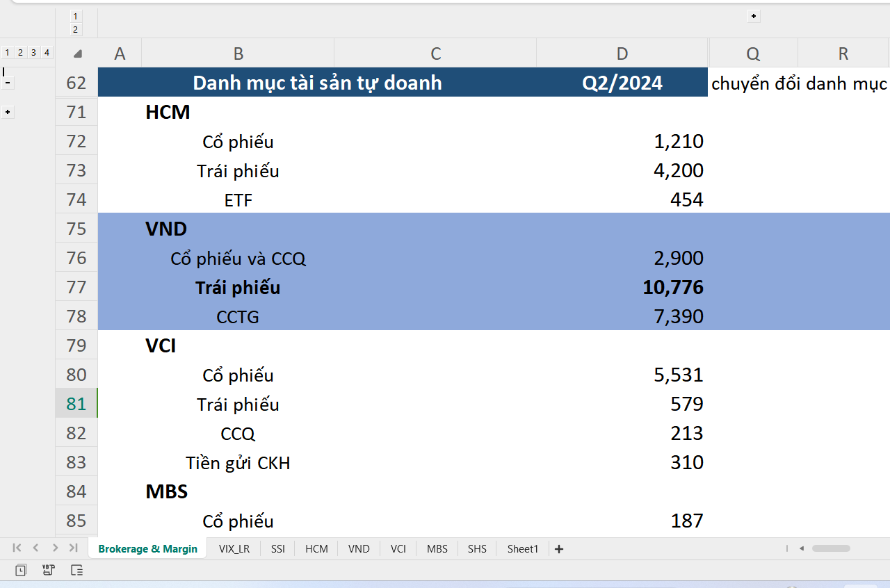Open the HCM sheet tab
890x588 pixels.
(x=316, y=548)
